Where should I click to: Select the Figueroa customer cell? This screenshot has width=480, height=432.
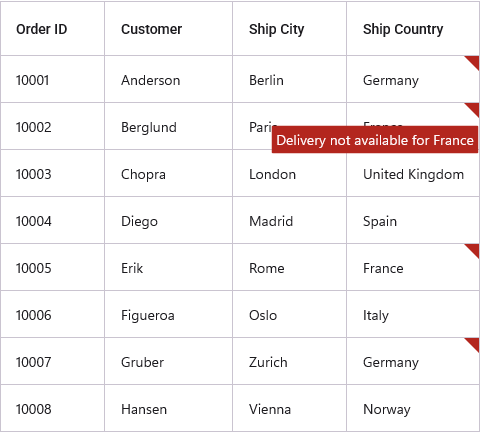(x=168, y=314)
